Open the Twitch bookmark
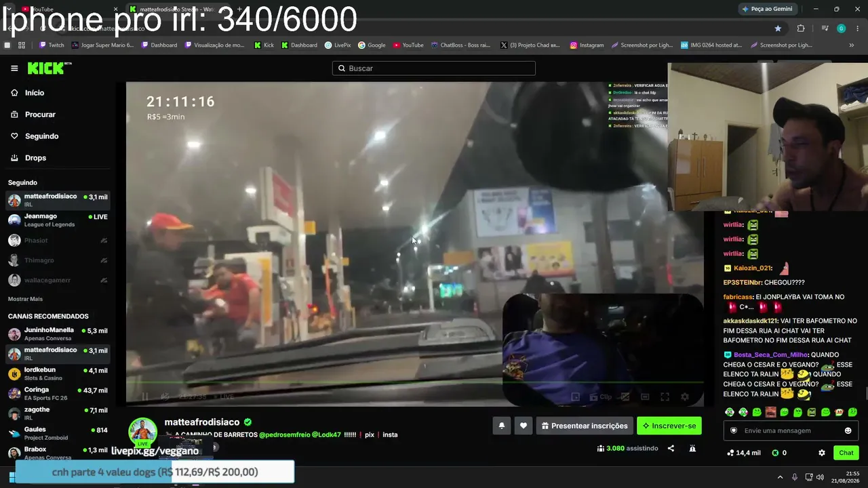The image size is (868, 488). [x=52, y=45]
